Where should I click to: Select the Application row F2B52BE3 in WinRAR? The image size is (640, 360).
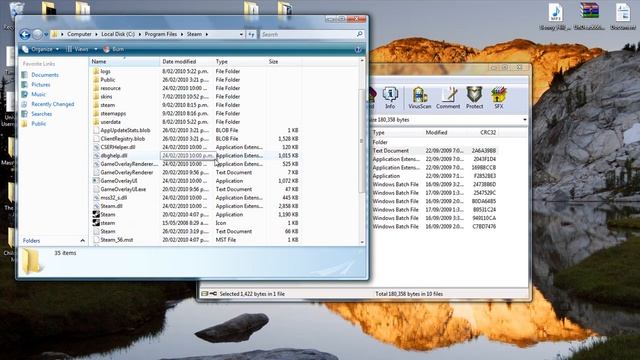434,176
